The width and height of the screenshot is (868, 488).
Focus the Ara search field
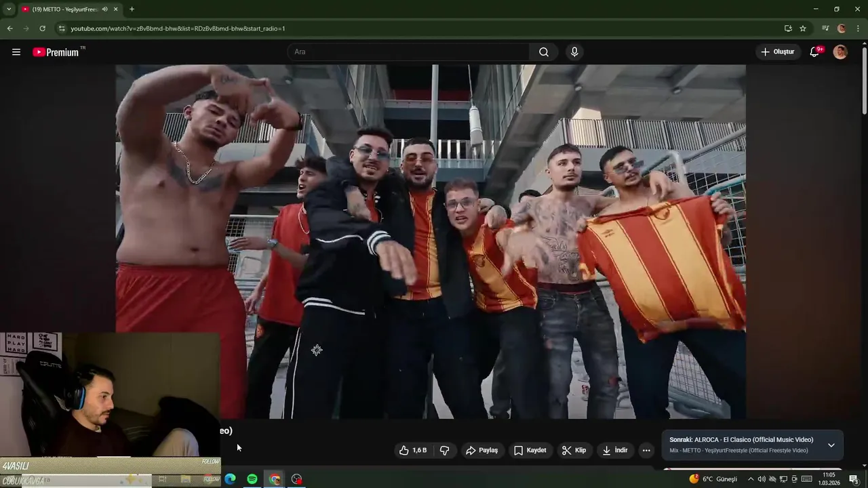point(408,52)
